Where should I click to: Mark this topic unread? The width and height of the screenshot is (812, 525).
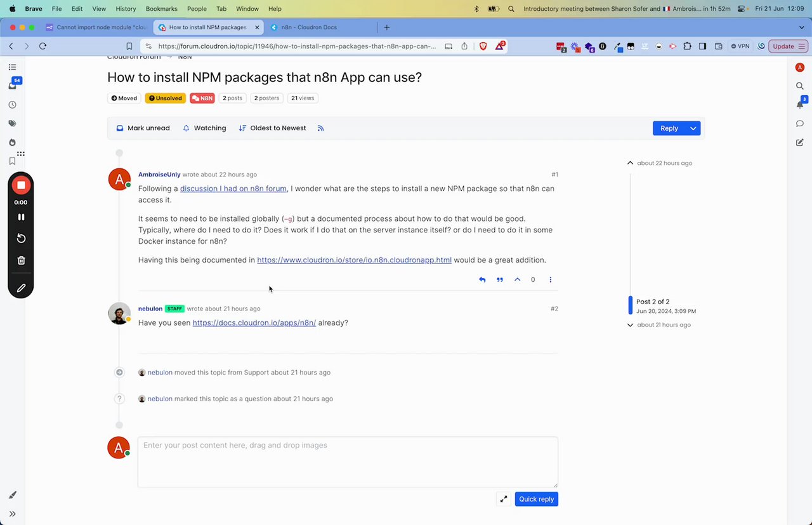[x=143, y=128]
